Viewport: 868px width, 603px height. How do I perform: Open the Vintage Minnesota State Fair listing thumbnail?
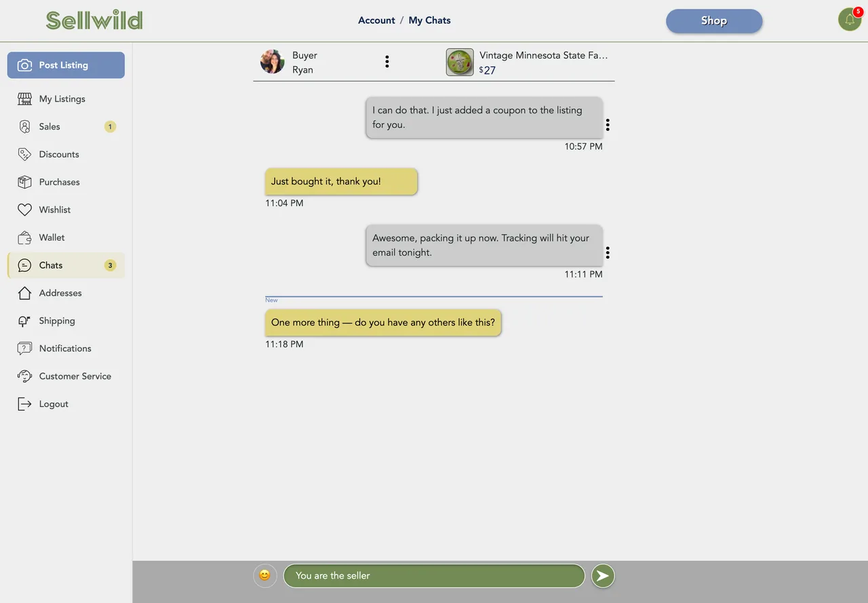coord(460,62)
